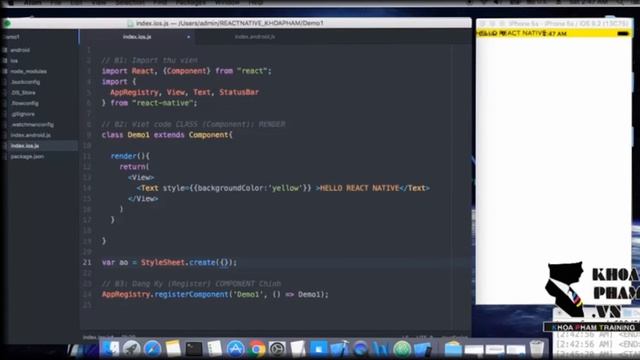Switch to the index.android.js editor tab
This screenshot has height=360, width=640.
(x=255, y=37)
